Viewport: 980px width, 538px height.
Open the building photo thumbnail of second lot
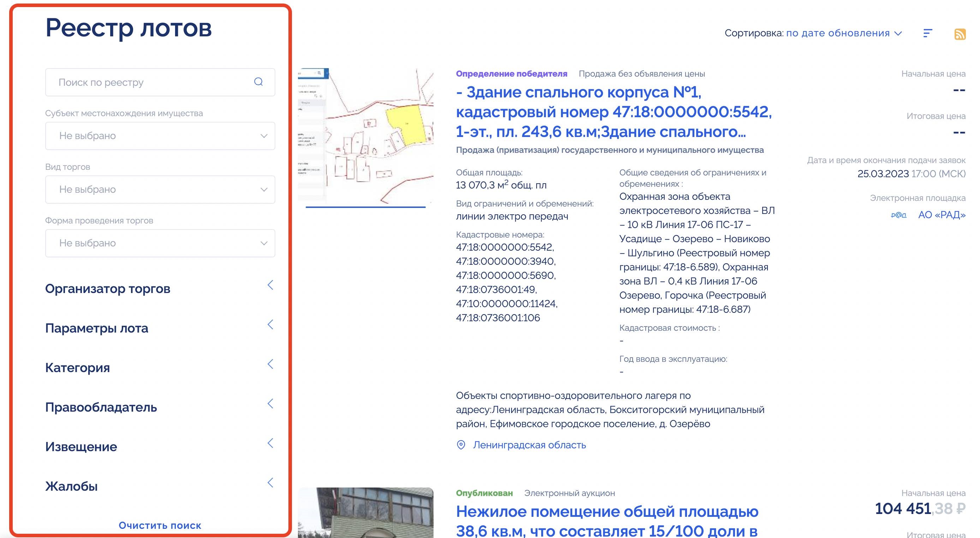[x=366, y=513]
